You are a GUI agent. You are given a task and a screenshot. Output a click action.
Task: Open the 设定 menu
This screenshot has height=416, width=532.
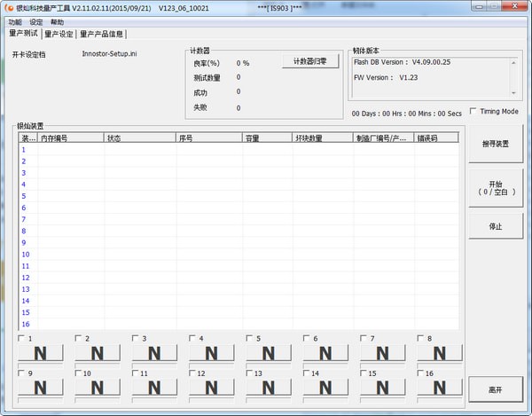pos(35,21)
